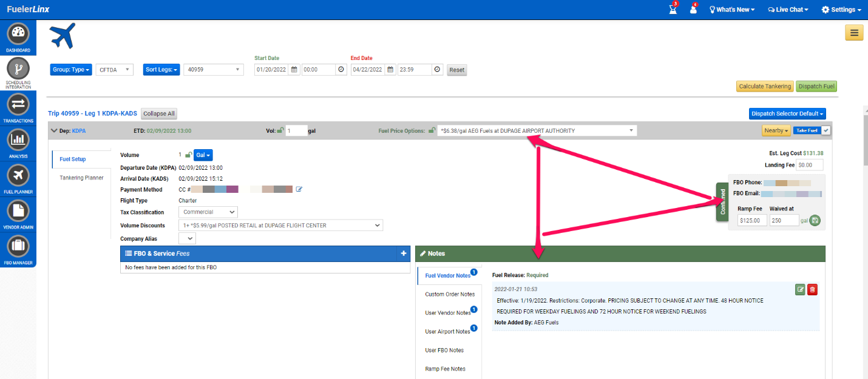Open the Settings menu
This screenshot has width=868, height=379.
(x=841, y=10)
